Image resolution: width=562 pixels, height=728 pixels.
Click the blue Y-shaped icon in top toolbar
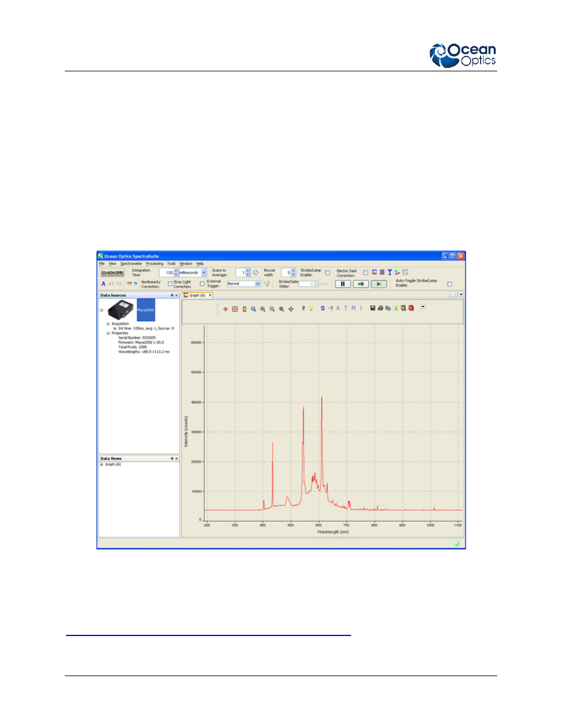(389, 272)
